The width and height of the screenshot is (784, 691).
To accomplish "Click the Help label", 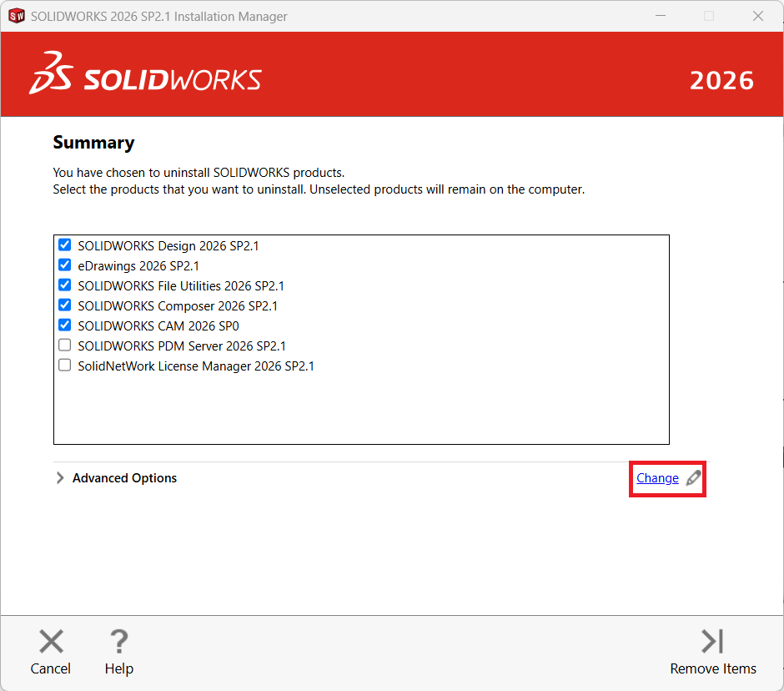I will (119, 669).
